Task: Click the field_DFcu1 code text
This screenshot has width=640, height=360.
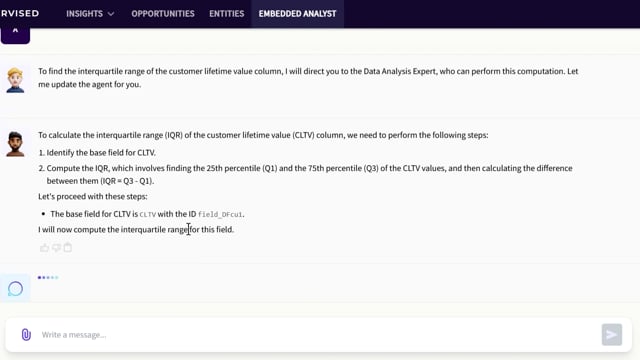Action: point(220,214)
